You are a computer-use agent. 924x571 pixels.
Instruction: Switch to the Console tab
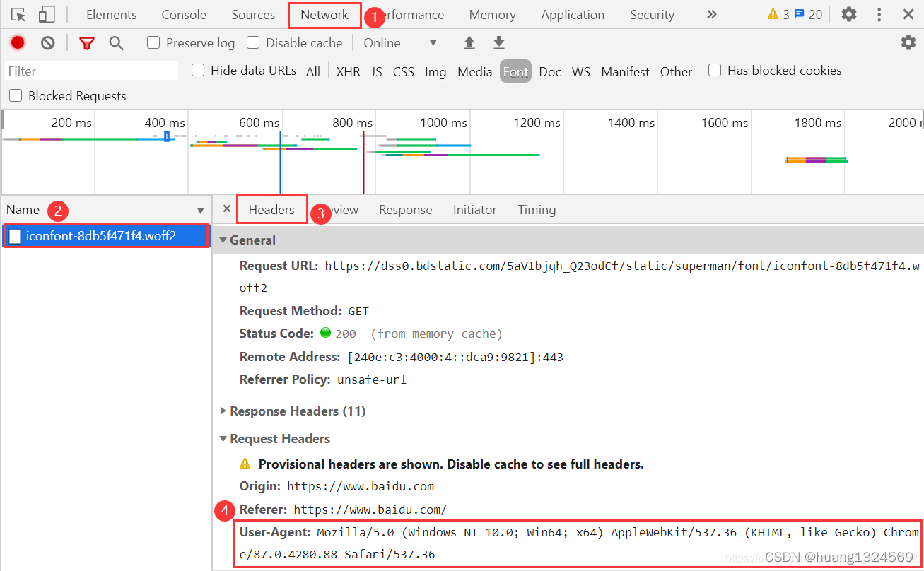tap(184, 14)
